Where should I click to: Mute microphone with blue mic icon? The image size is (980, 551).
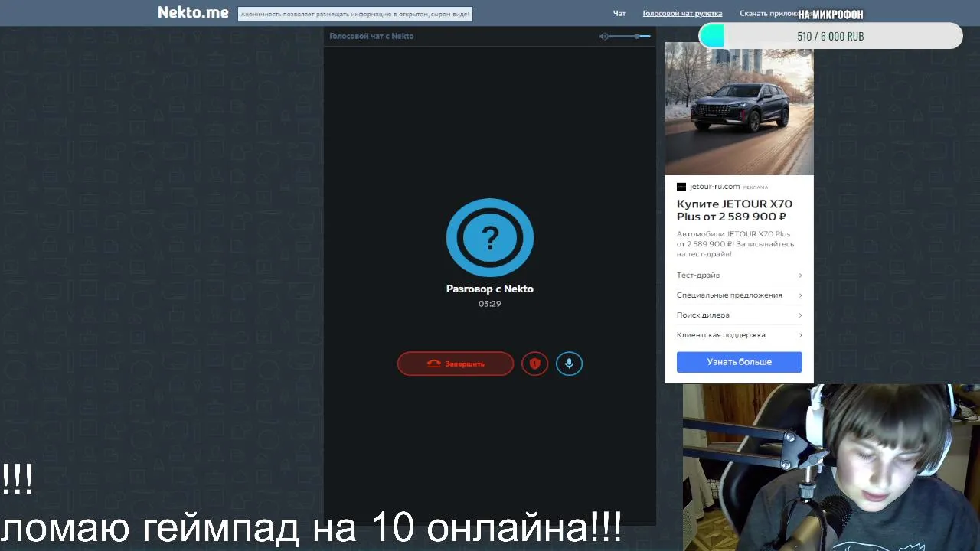click(x=569, y=364)
